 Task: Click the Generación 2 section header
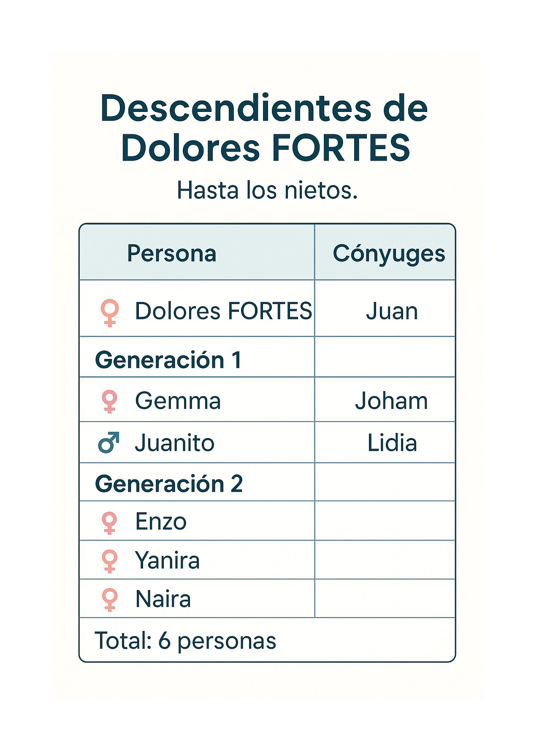click(169, 484)
